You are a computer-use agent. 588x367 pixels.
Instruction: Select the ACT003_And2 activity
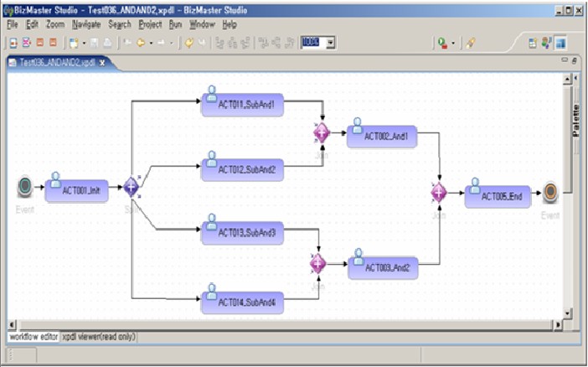pos(384,268)
